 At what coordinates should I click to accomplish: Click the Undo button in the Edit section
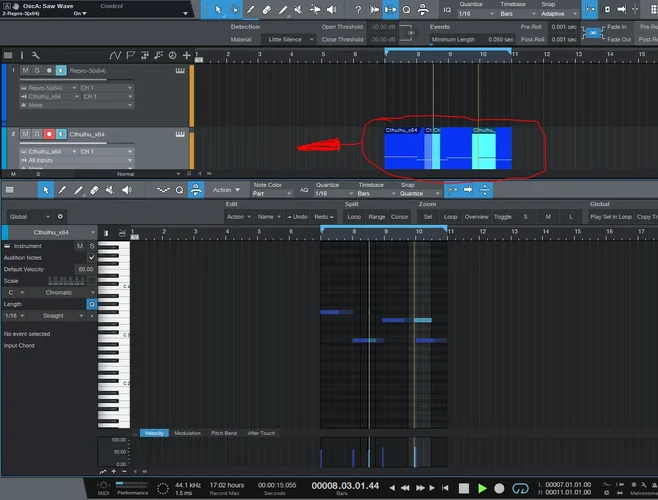(297, 216)
